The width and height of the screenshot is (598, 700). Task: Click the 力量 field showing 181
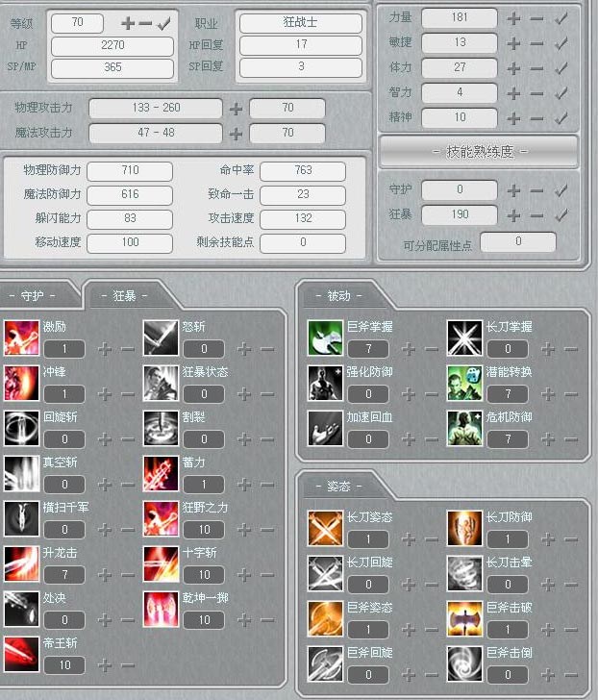tap(460, 18)
